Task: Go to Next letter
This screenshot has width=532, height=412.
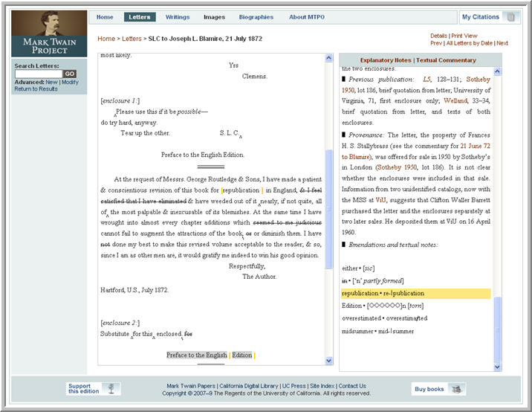Action: point(502,43)
